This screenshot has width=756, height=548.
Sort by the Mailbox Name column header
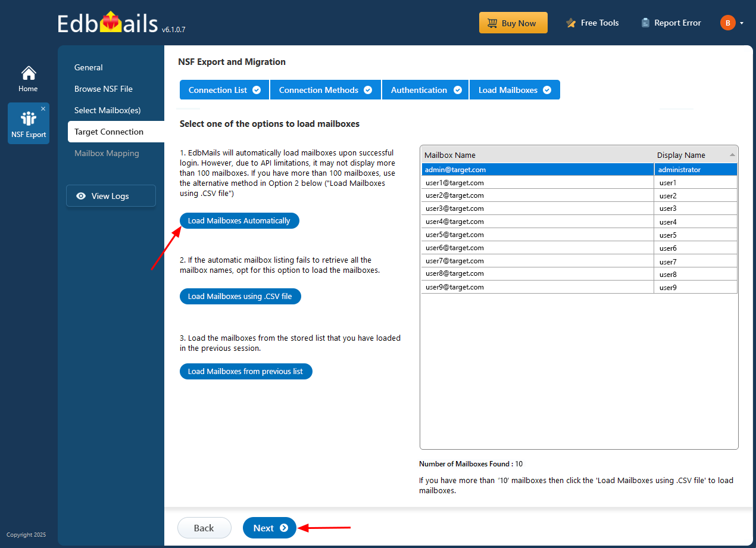click(537, 155)
